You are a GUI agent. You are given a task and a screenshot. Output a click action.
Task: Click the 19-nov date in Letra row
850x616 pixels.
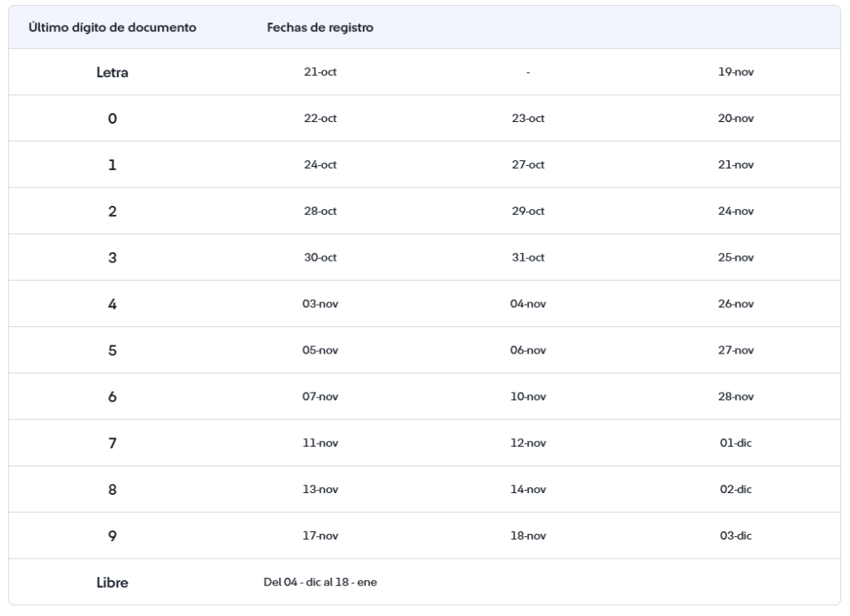coord(735,72)
